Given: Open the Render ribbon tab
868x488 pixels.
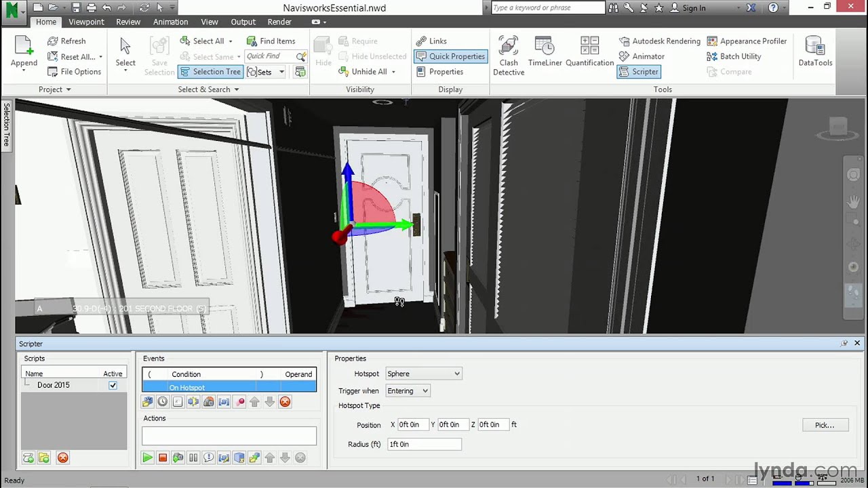Looking at the screenshot, I should [x=279, y=22].
